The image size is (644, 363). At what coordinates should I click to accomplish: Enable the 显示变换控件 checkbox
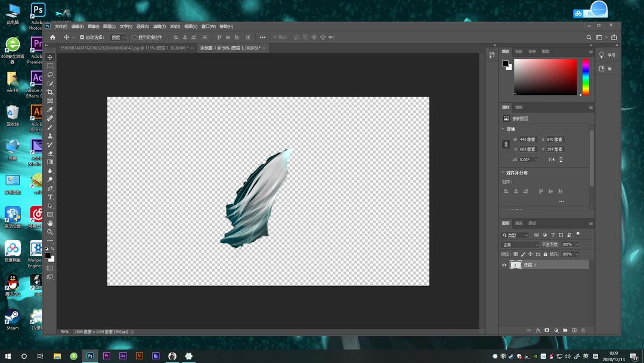[134, 38]
